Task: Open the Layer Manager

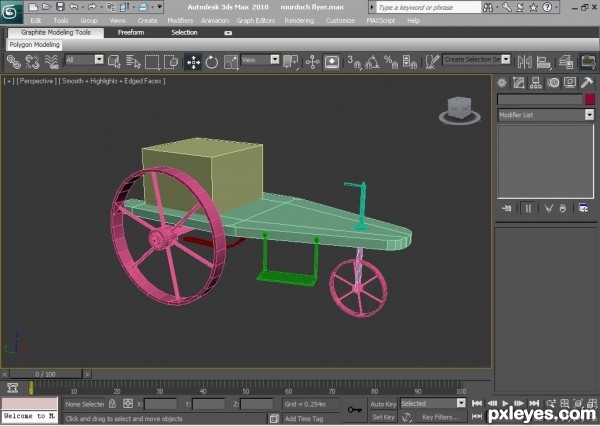Action: point(566,62)
